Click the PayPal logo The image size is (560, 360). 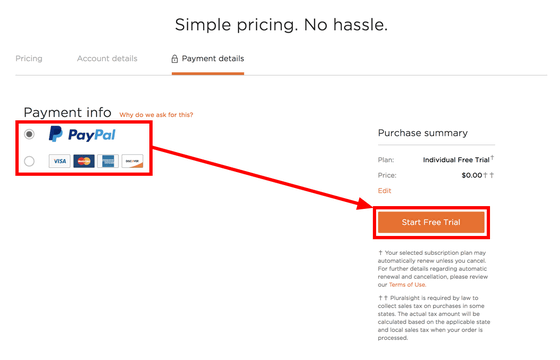[x=82, y=134]
